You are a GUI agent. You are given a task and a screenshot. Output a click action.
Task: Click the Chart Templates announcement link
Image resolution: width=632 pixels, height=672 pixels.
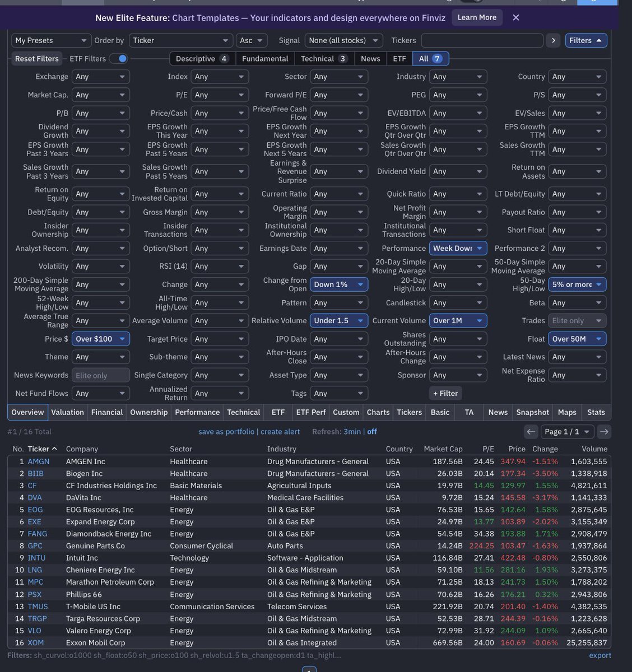(x=309, y=17)
